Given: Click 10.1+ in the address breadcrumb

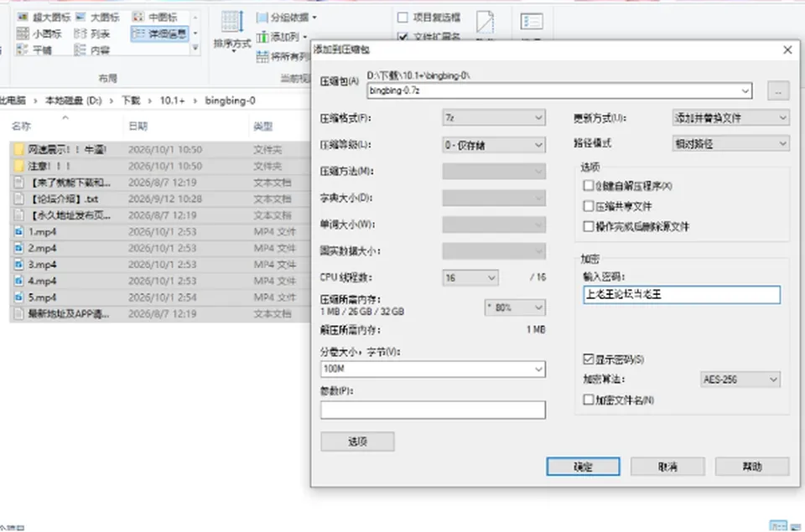Looking at the screenshot, I should pyautogui.click(x=173, y=101).
